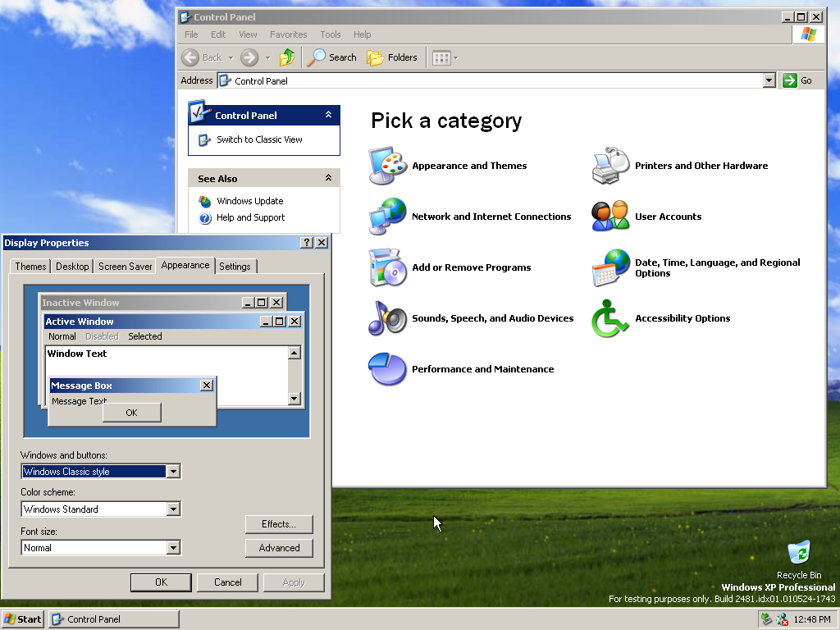Click the Effects... button
This screenshot has height=630, width=840.
(x=279, y=524)
